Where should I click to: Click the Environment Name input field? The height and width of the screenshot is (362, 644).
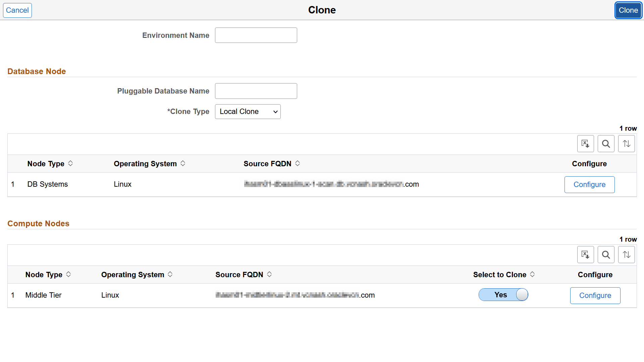click(x=256, y=35)
